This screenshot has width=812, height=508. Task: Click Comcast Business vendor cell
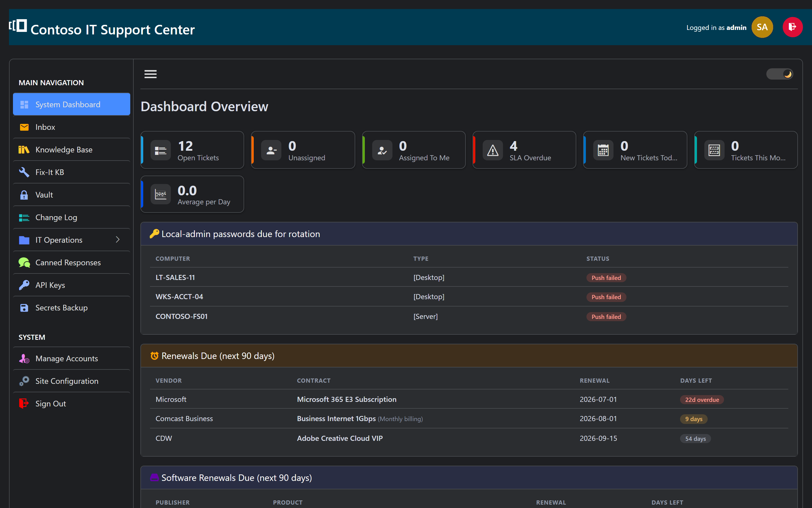[184, 419]
